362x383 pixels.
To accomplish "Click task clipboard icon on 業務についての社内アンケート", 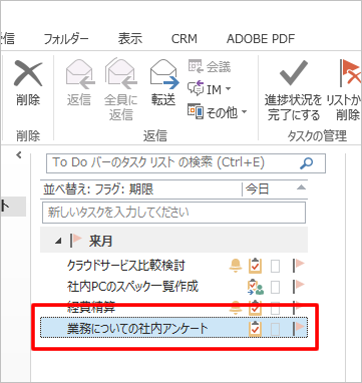I will [x=255, y=329].
